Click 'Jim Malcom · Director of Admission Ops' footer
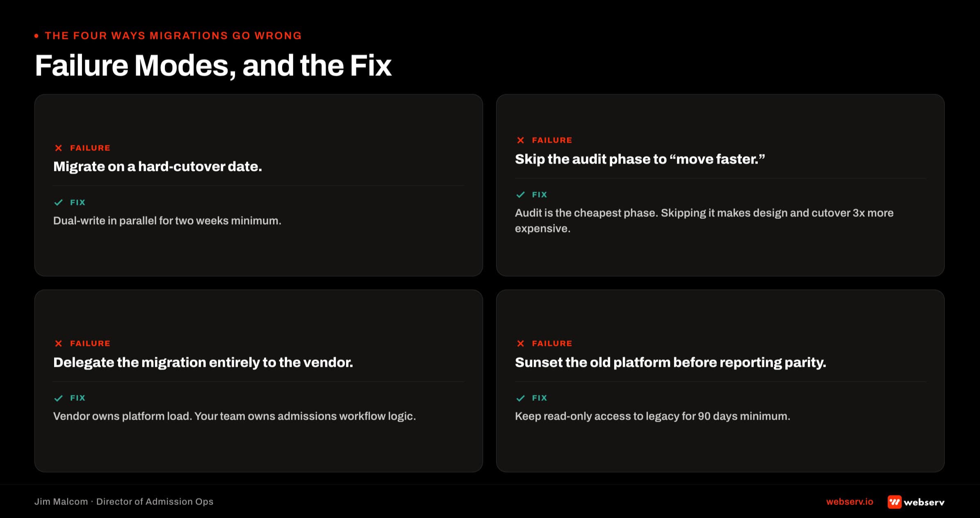 (x=124, y=502)
